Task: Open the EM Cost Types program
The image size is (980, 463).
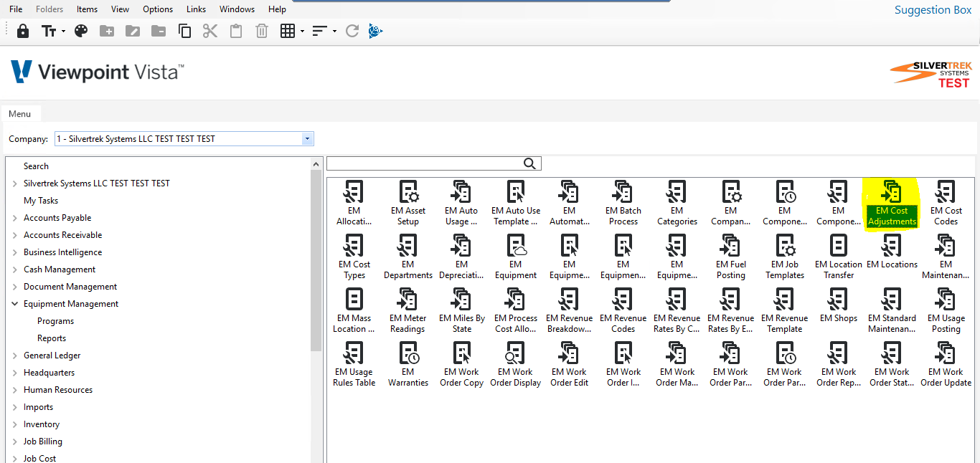Action: pos(354,257)
